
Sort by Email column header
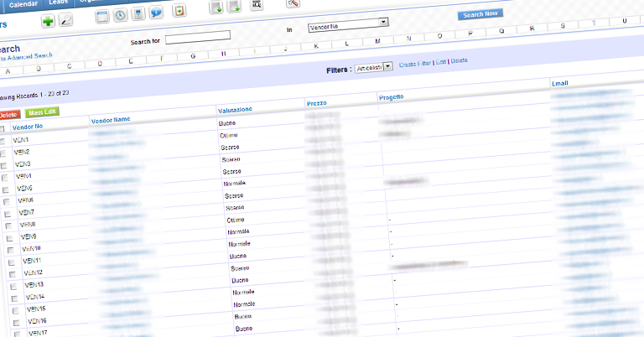point(560,83)
